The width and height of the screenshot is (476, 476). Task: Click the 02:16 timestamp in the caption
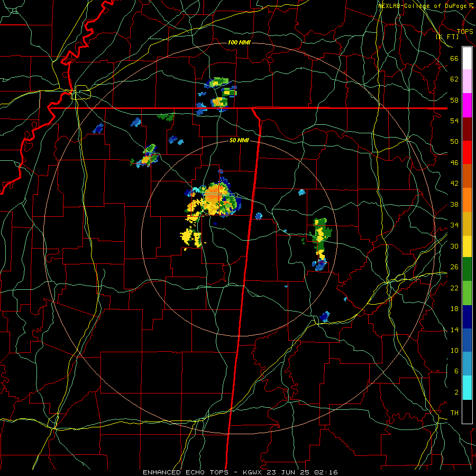click(326, 472)
